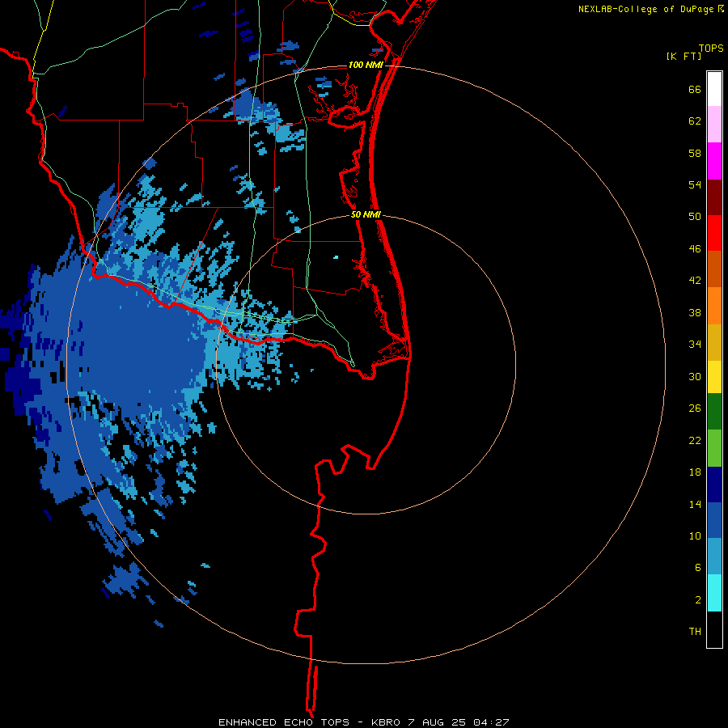Click the "46" legend value

695,249
